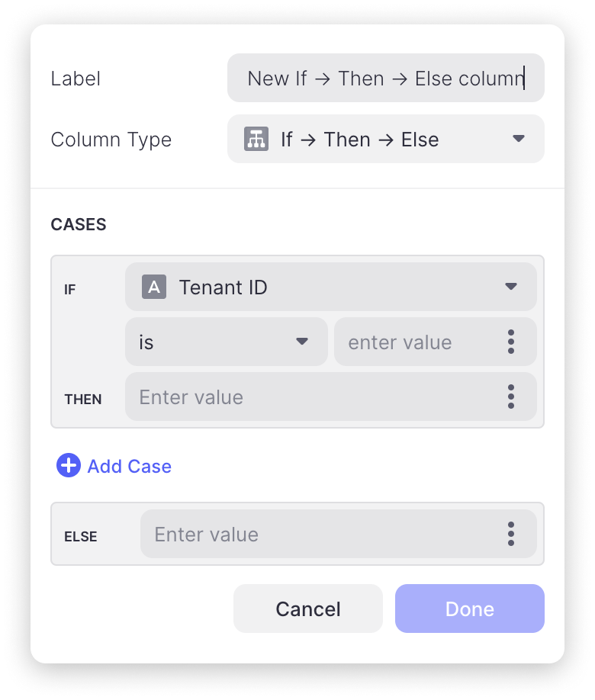Open the 'is' operator dropdown
Image resolution: width=595 pixels, height=700 pixels.
point(302,342)
